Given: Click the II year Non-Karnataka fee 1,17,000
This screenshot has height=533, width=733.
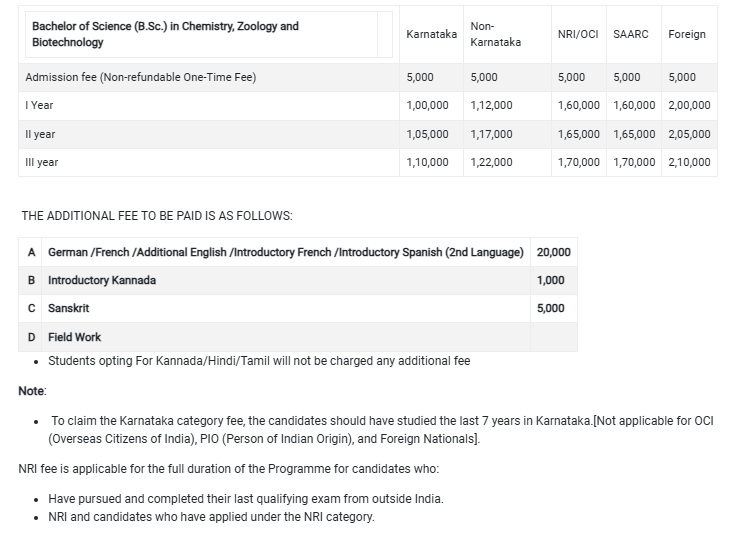Looking at the screenshot, I should [x=491, y=134].
